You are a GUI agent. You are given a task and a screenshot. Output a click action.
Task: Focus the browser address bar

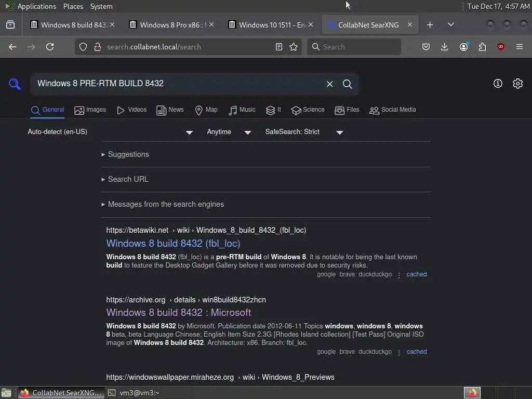(188, 47)
